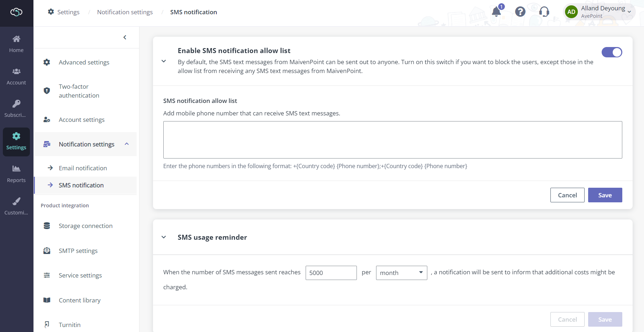Open Storage connection menu item
Image resolution: width=644 pixels, height=332 pixels.
85,226
